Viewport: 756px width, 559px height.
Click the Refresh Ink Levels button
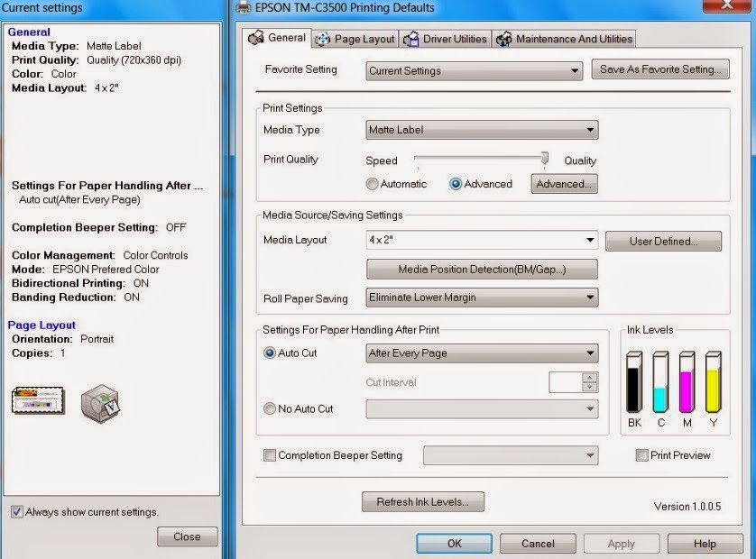click(422, 501)
